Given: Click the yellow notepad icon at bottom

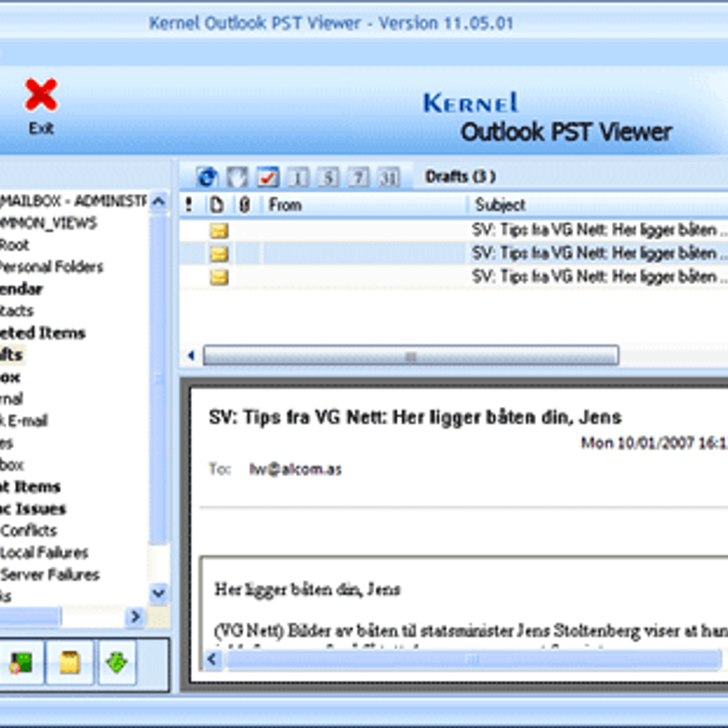Looking at the screenshot, I should [x=69, y=662].
